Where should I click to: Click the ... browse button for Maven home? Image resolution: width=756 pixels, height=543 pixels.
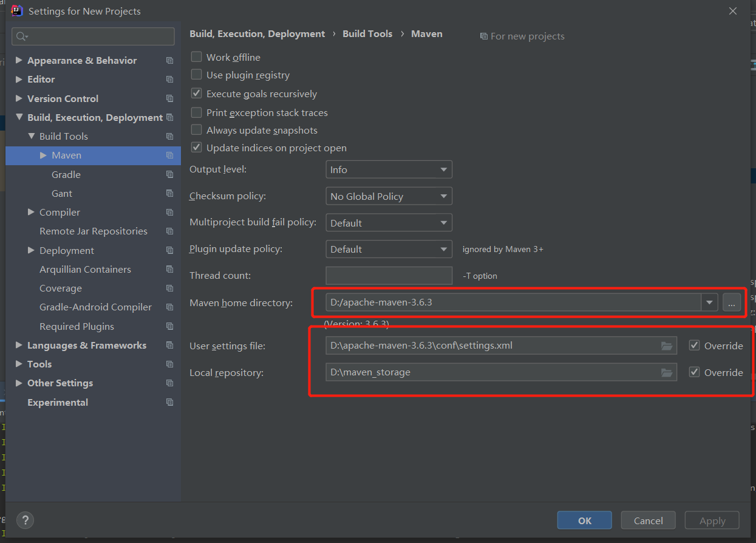[x=732, y=302]
